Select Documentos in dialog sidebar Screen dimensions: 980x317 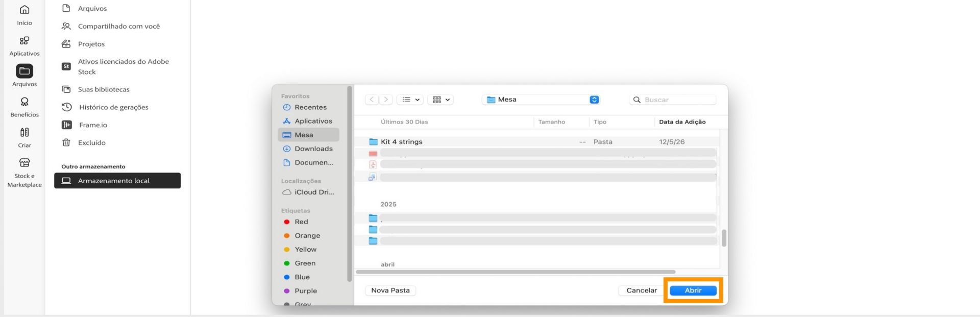pyautogui.click(x=308, y=162)
